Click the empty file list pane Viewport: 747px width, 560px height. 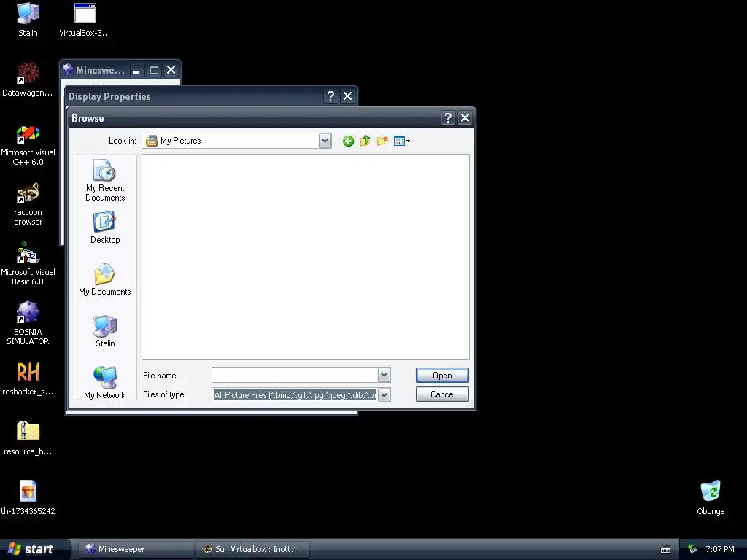306,257
